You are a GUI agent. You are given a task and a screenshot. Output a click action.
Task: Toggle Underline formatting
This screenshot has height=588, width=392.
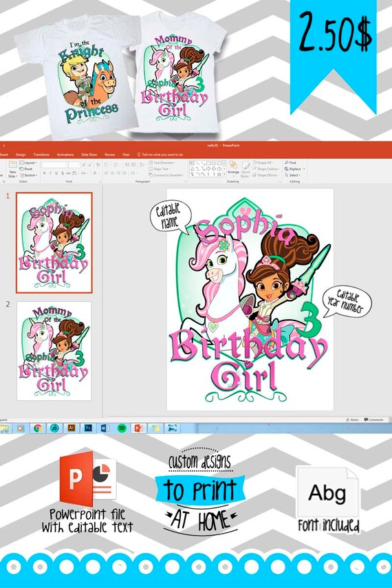(x=56, y=173)
